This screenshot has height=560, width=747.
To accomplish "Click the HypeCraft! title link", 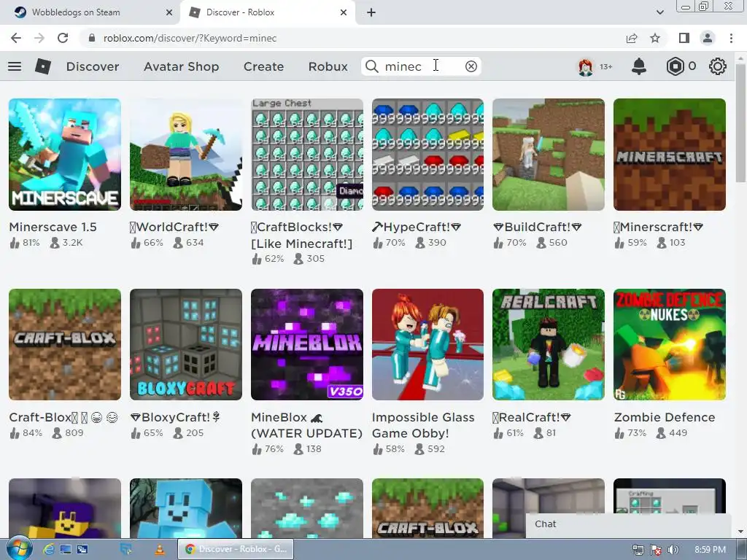I will click(417, 227).
